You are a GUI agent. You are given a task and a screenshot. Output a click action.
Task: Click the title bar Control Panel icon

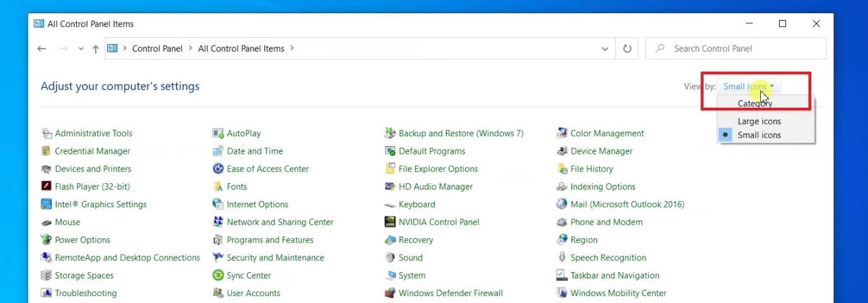coord(38,24)
